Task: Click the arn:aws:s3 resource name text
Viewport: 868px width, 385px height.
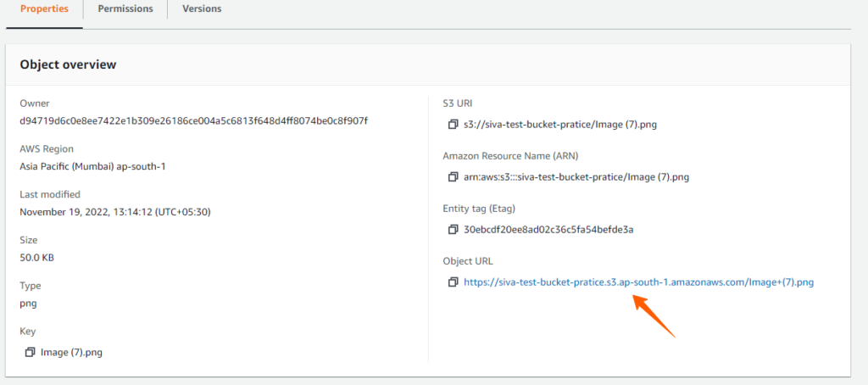Action: click(576, 177)
